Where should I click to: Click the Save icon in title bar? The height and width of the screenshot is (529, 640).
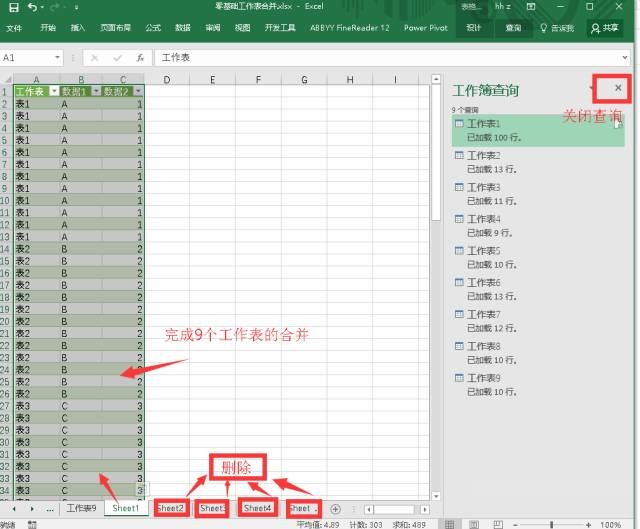tap(13, 7)
